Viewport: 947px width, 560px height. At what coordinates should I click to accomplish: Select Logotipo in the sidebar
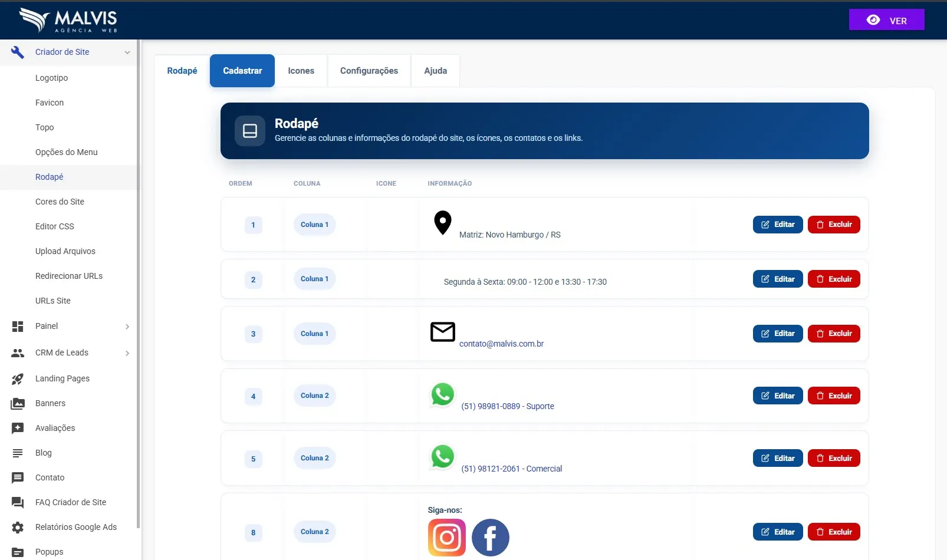pyautogui.click(x=51, y=78)
